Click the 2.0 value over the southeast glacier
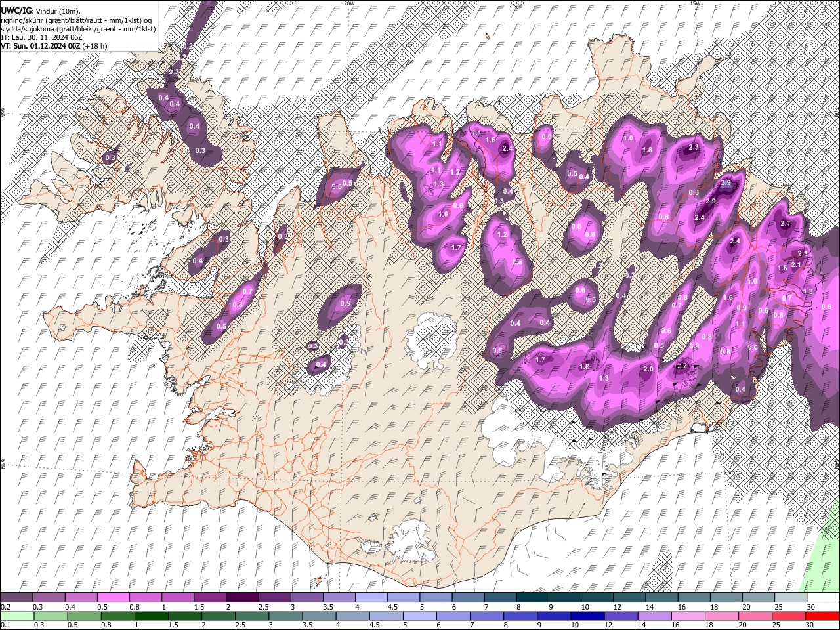The image size is (840, 630). click(x=648, y=369)
